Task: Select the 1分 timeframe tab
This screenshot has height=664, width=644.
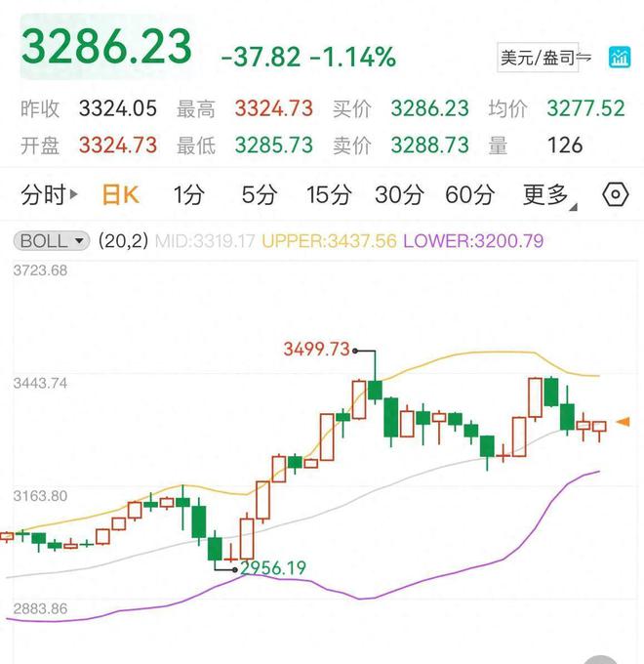Action: click(188, 195)
